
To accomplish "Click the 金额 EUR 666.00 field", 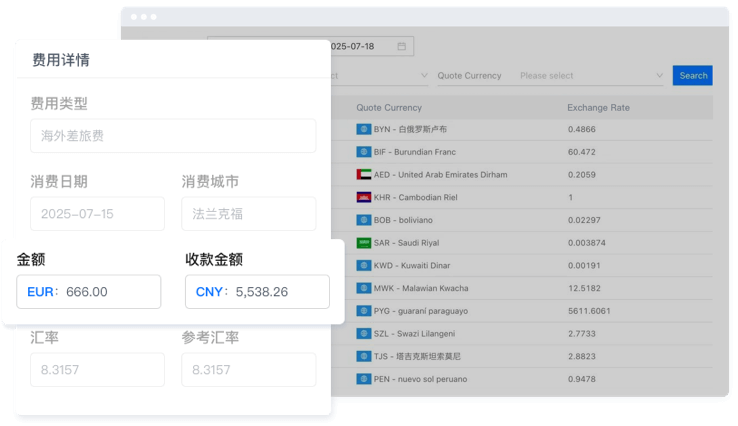I will tap(88, 292).
